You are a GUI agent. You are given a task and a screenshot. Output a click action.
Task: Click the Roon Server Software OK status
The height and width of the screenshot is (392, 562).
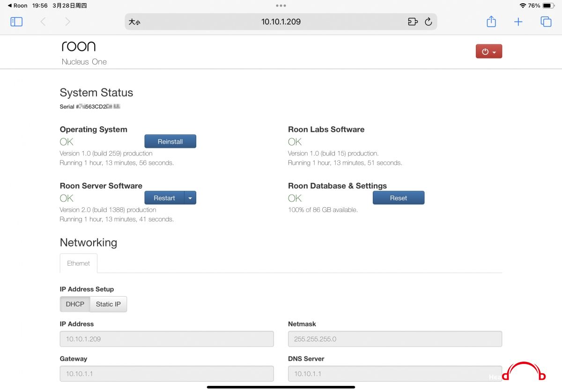click(x=67, y=198)
